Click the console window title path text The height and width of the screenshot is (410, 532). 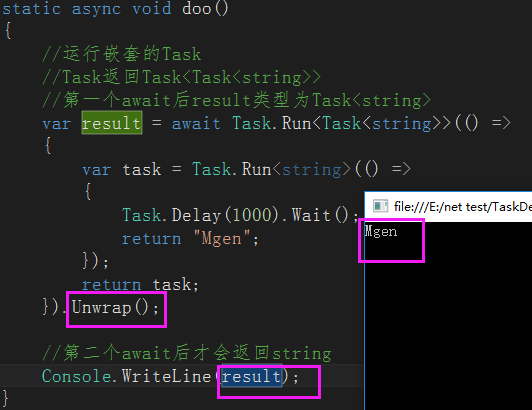[x=463, y=206]
